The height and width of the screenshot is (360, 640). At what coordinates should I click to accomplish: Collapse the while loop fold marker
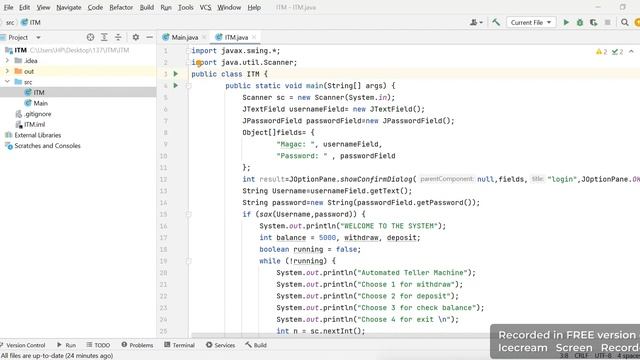coord(189,261)
